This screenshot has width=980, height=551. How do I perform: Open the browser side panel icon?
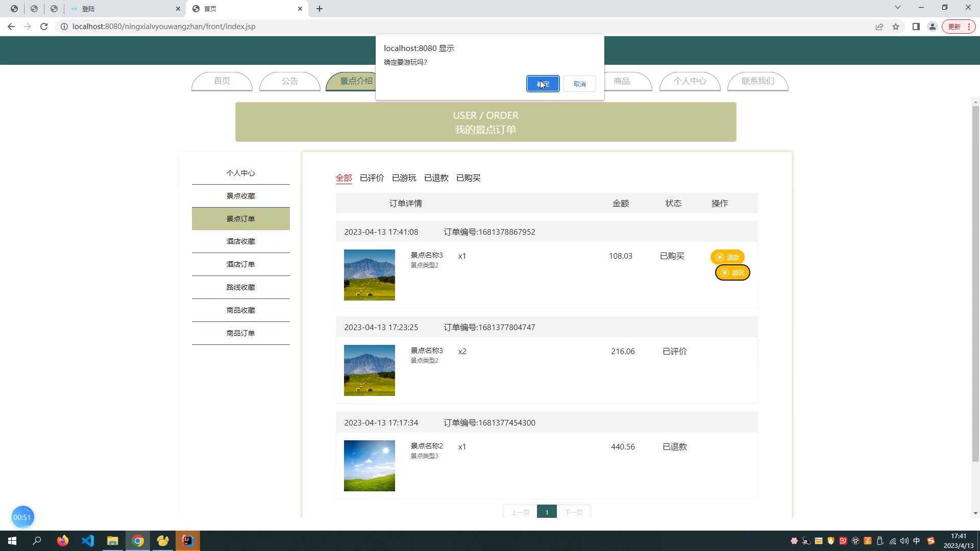point(916,27)
